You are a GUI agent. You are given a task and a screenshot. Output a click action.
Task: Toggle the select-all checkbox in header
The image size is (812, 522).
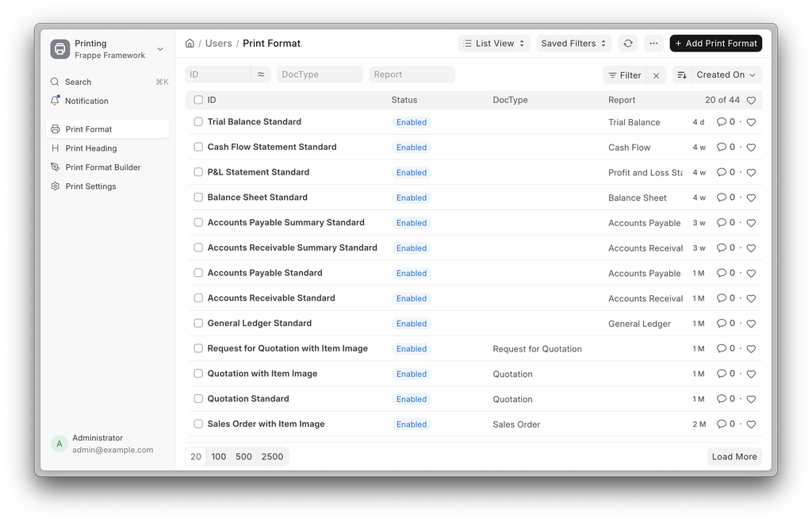pos(198,101)
